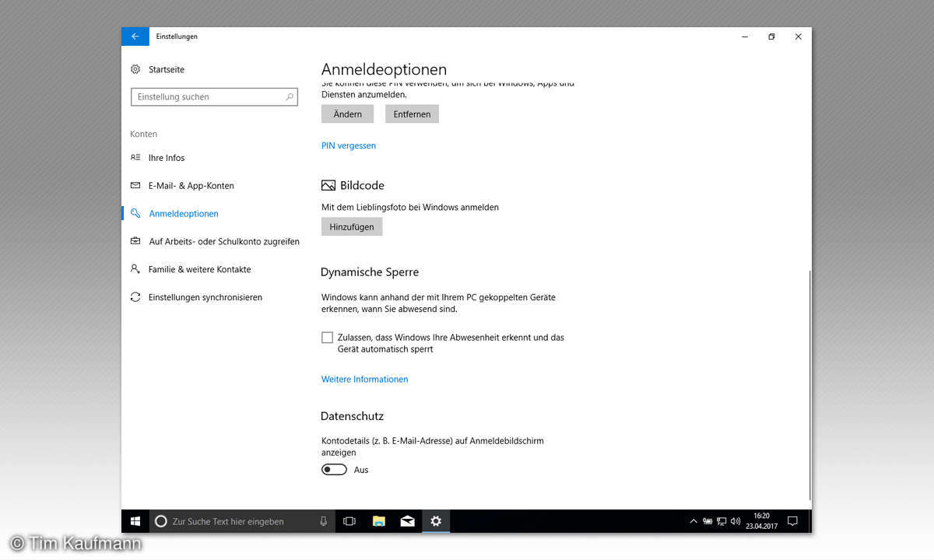Click the 'Ändern' PIN button
Viewport: 934px width, 560px height.
pyautogui.click(x=347, y=114)
